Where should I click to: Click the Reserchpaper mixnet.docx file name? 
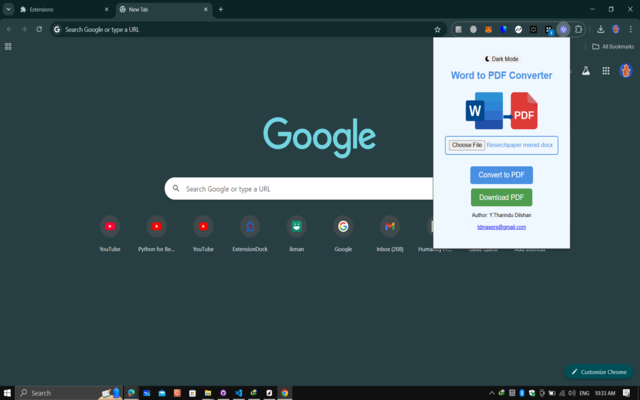click(x=520, y=145)
